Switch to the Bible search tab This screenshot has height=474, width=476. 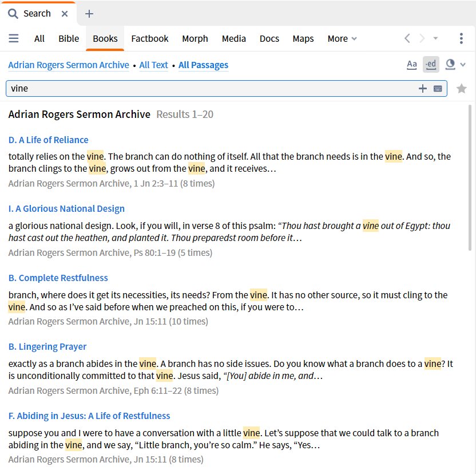pos(69,38)
